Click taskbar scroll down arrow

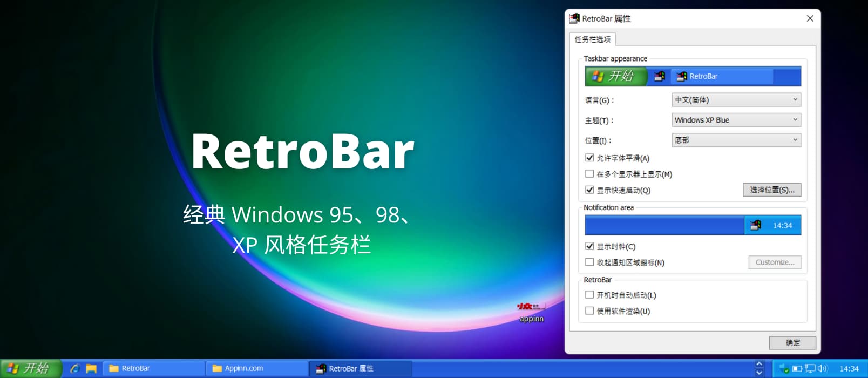coord(760,373)
